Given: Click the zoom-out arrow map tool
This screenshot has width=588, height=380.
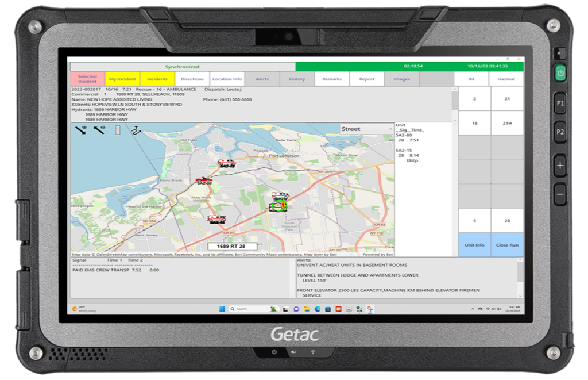Looking at the screenshot, I should (x=99, y=130).
